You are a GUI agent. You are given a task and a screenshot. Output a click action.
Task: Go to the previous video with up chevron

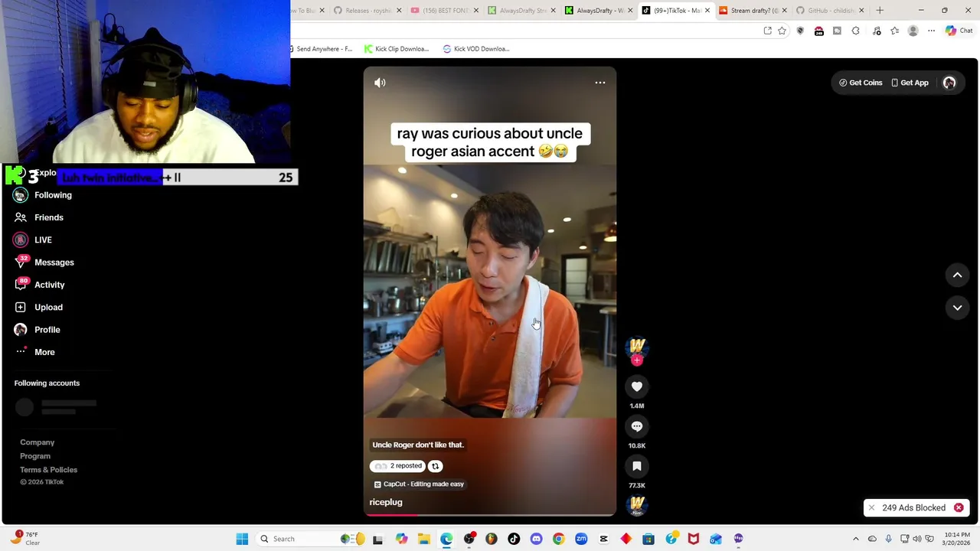[x=957, y=275]
